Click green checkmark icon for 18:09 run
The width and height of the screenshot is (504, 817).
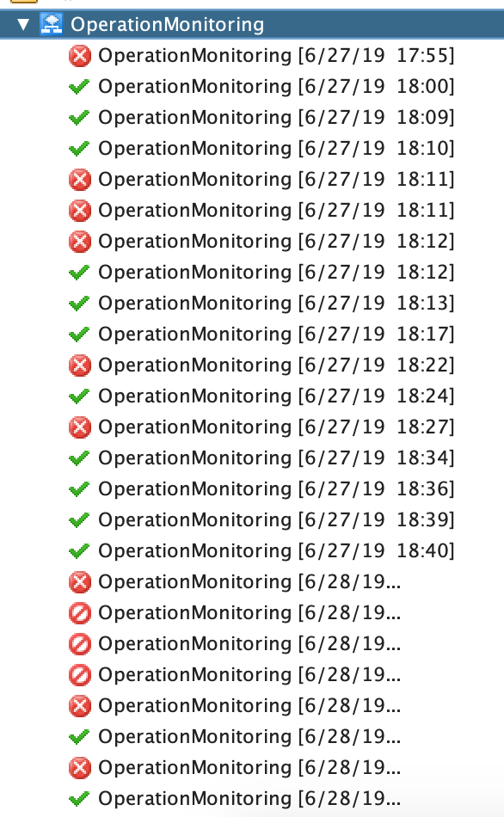tap(79, 118)
